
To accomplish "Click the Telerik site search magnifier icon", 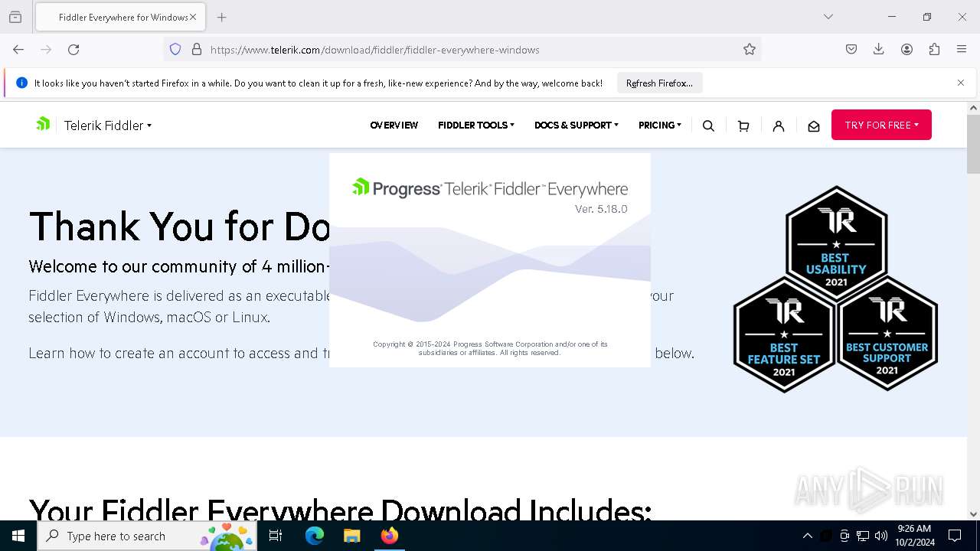I will (708, 126).
